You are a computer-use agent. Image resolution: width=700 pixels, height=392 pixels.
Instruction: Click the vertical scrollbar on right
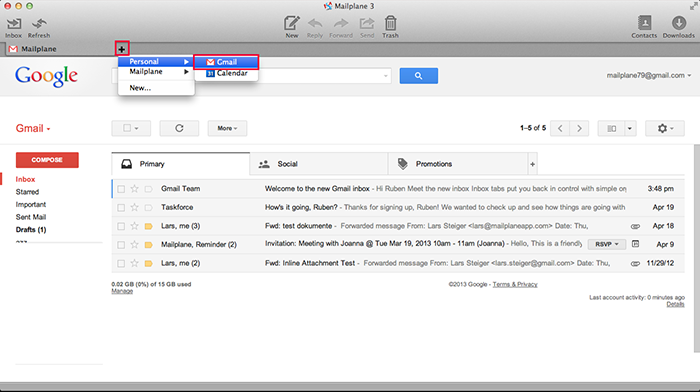click(696, 248)
